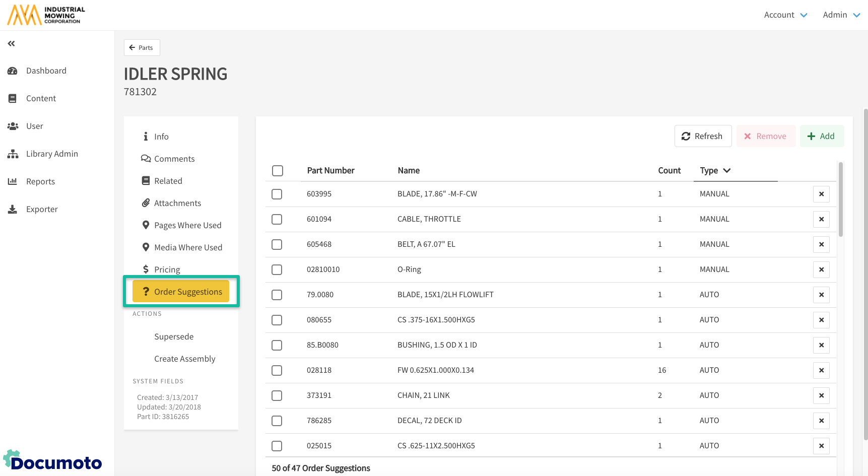Click X icon for O-Ring row
Screen dimensions: 868x476
click(821, 269)
